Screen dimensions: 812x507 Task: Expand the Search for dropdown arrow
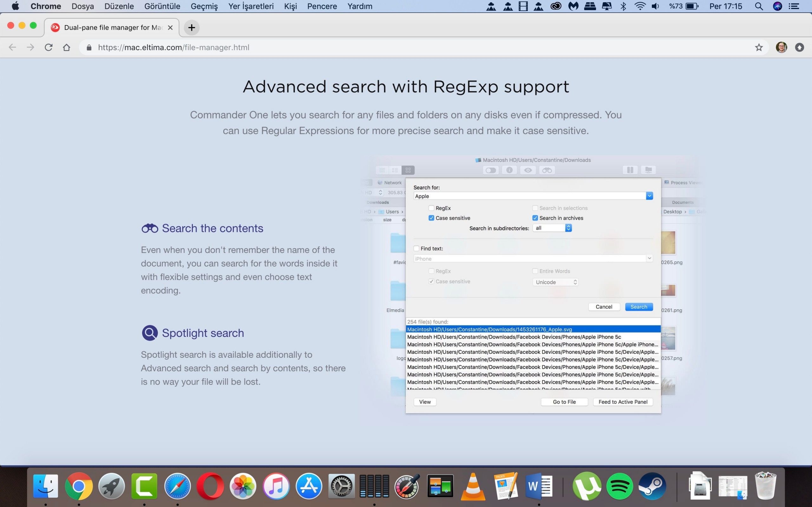[649, 196]
